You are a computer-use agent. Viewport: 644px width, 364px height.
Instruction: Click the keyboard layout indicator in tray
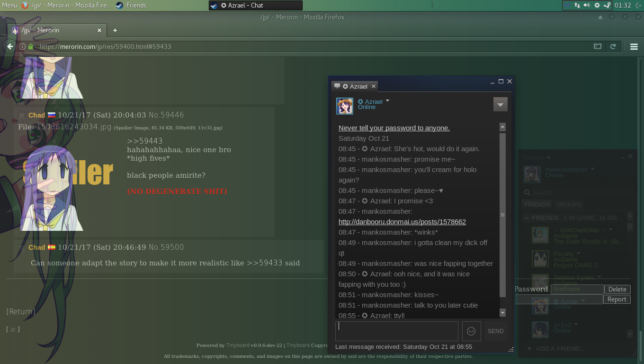tap(568, 5)
